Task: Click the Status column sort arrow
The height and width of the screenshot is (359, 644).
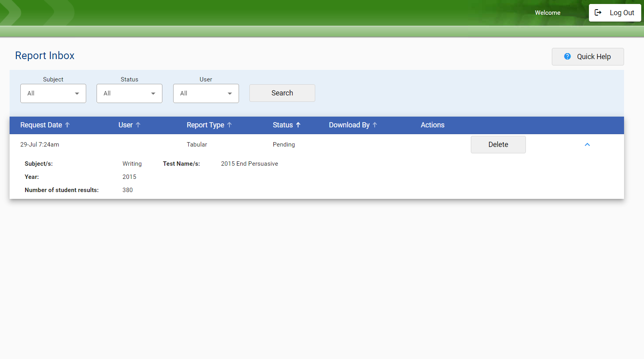Action: pos(298,125)
